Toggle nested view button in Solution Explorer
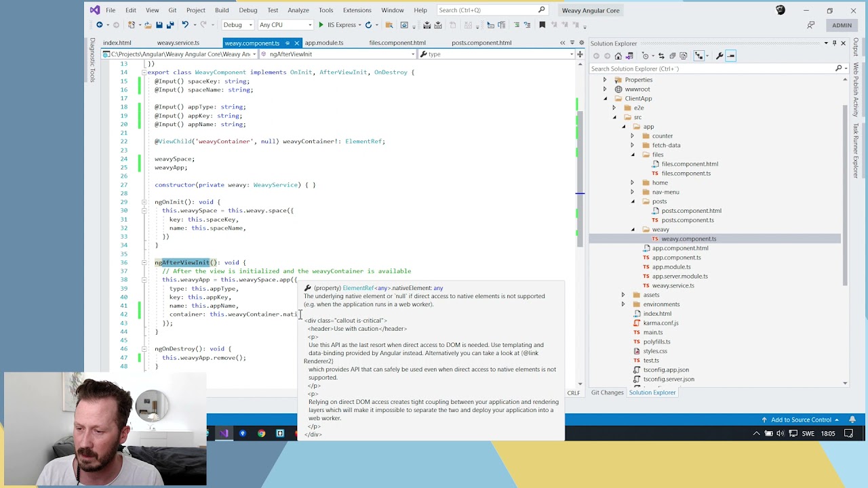The image size is (868, 488). tap(699, 56)
